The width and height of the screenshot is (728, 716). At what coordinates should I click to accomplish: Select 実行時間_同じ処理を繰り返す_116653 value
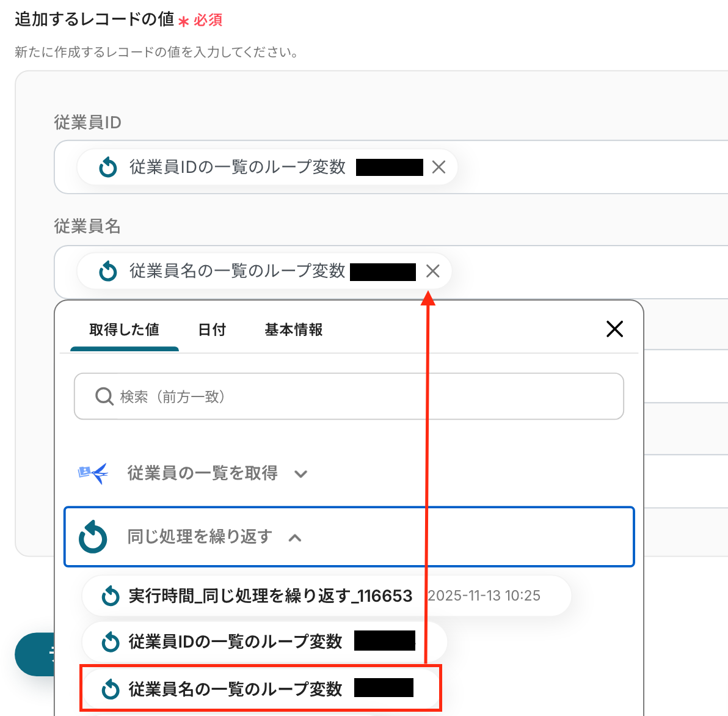point(326,596)
